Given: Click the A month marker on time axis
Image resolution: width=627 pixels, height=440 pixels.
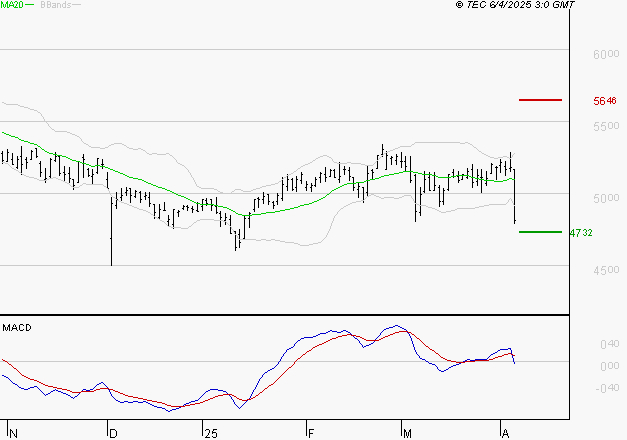Looking at the screenshot, I should click(x=505, y=434).
